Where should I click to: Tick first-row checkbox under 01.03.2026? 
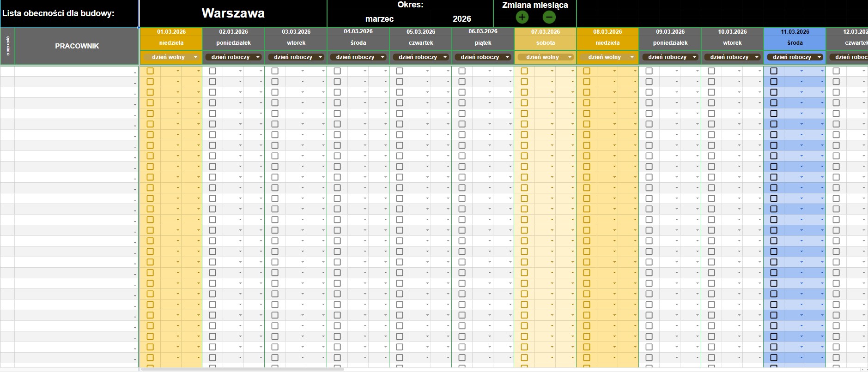150,71
